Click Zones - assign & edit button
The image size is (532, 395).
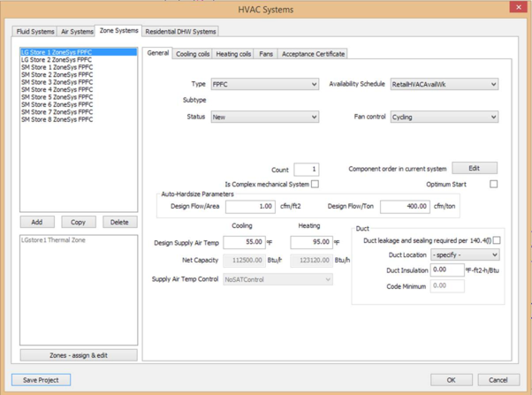tap(79, 355)
